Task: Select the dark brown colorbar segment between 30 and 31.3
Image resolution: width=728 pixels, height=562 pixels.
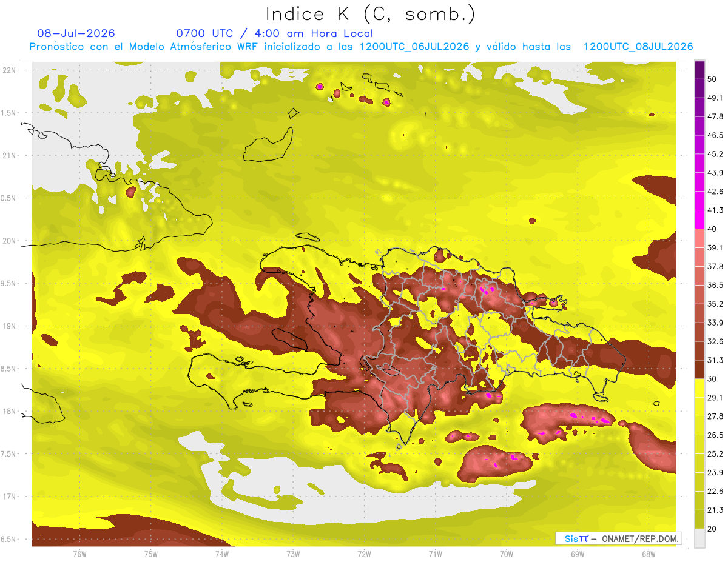Action: tap(699, 369)
